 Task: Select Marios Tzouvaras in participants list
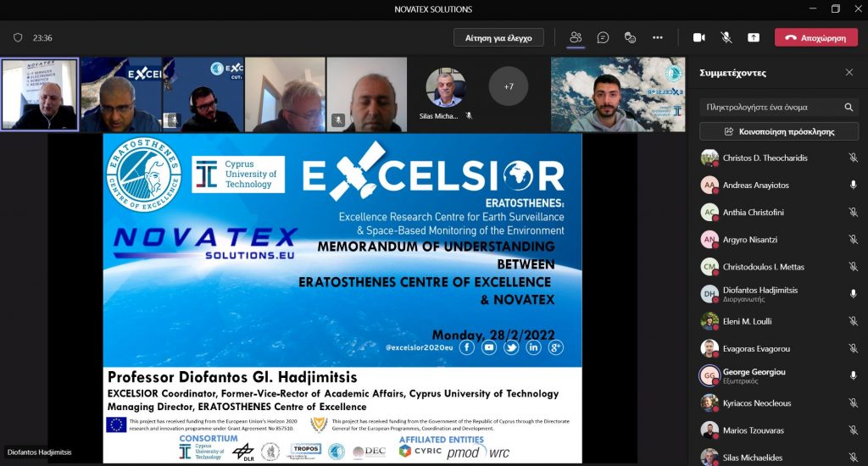tap(779, 430)
